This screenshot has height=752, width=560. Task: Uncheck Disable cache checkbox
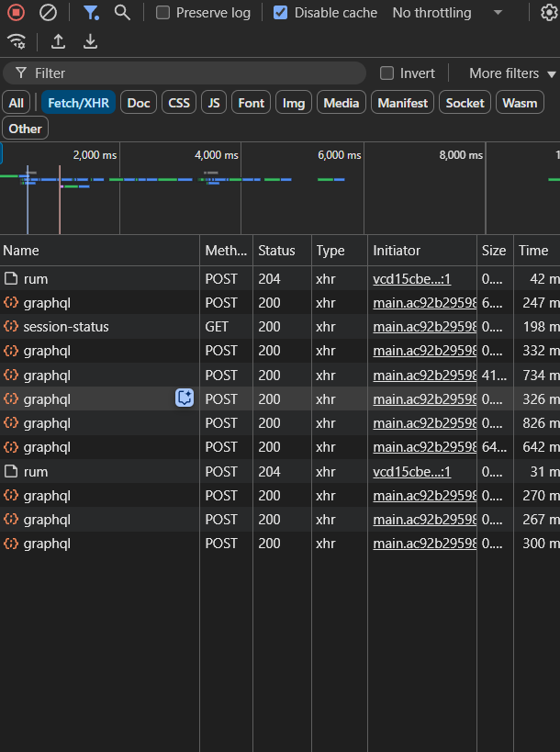pos(281,13)
